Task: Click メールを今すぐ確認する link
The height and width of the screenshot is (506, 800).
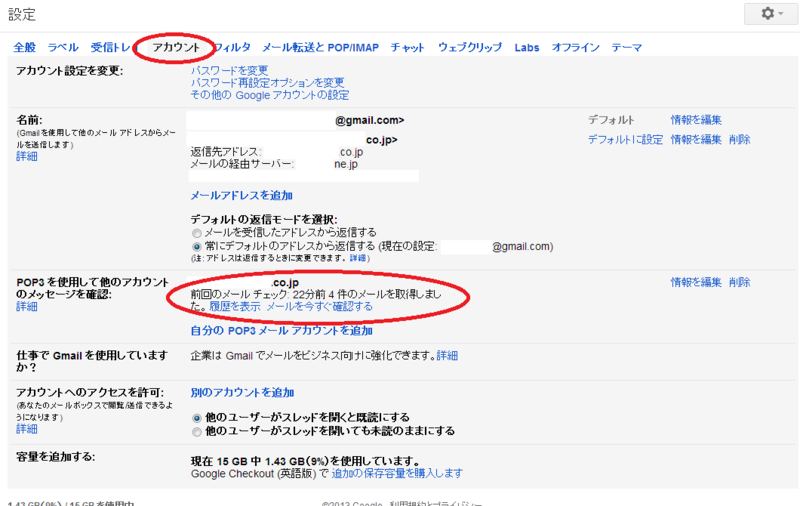Action: [320, 307]
